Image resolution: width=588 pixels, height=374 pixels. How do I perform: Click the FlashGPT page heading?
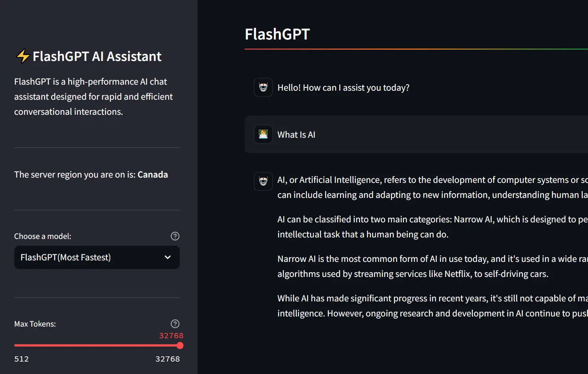coord(277,34)
